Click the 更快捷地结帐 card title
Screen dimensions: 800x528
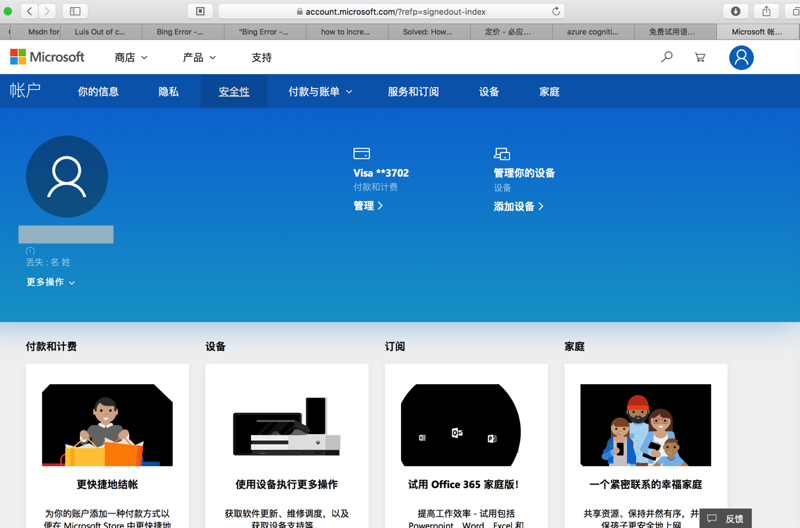[107, 485]
